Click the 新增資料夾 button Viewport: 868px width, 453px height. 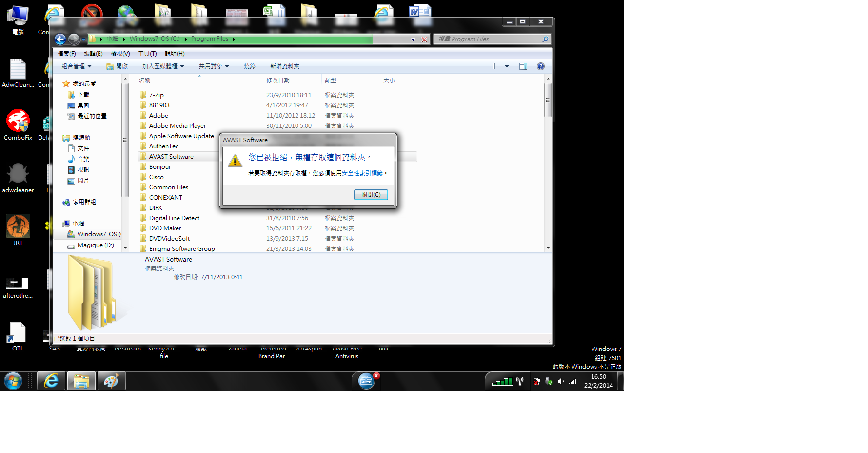(x=285, y=66)
